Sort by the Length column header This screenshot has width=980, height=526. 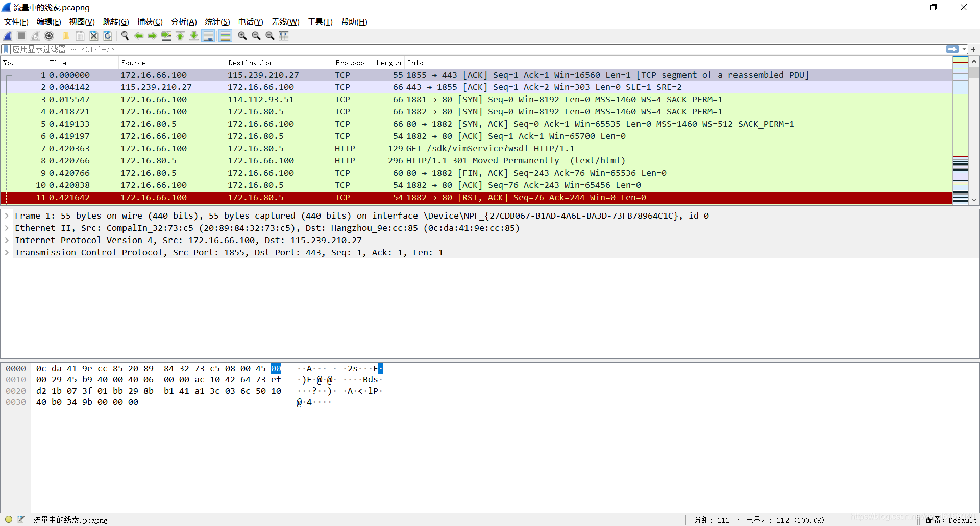pyautogui.click(x=389, y=63)
